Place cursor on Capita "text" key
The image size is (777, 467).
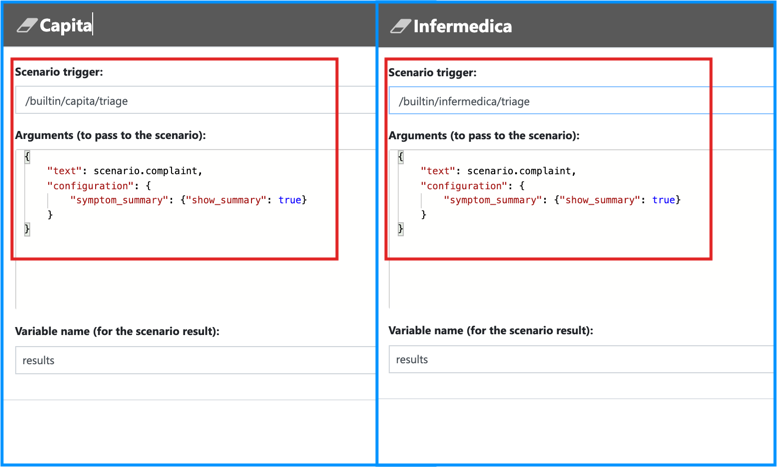pyautogui.click(x=64, y=171)
